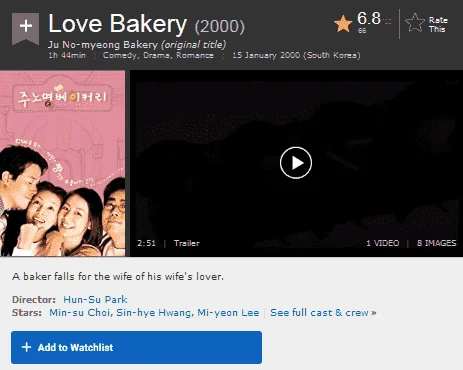Open the Love Bakery poster image
463x370 pixels.
63,163
